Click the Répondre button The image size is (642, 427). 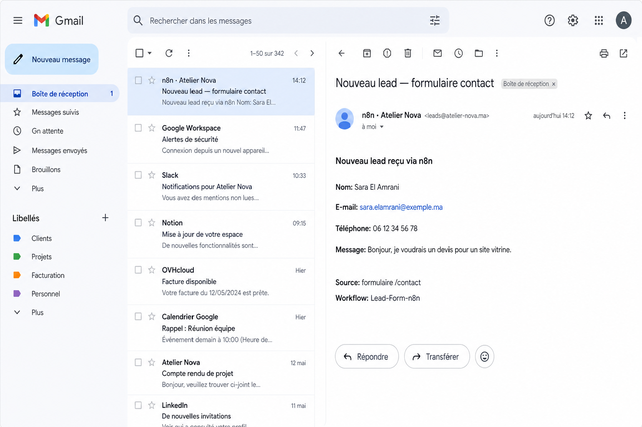tap(366, 357)
